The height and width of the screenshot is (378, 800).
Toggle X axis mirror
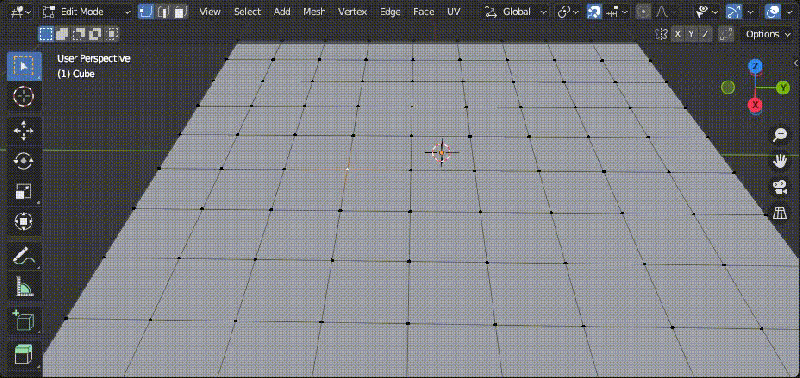tap(678, 34)
